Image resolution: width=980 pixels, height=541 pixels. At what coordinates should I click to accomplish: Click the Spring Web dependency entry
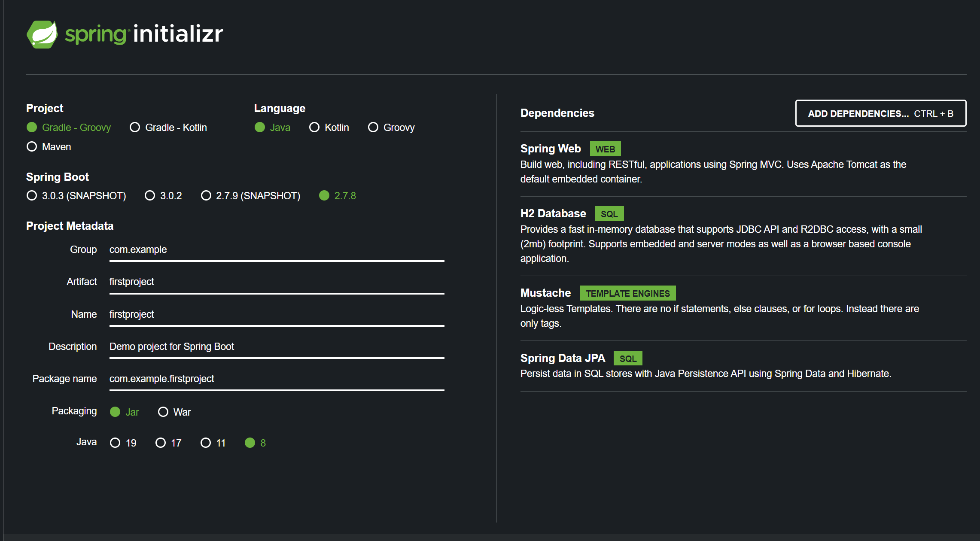tap(551, 149)
